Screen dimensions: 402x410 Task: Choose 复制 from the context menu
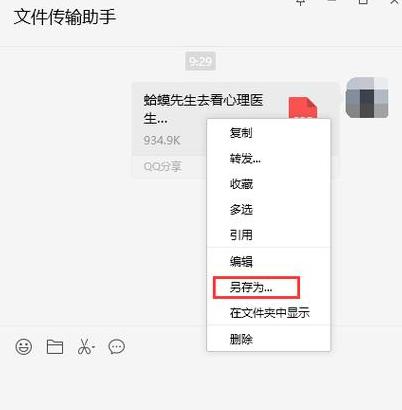pos(241,133)
